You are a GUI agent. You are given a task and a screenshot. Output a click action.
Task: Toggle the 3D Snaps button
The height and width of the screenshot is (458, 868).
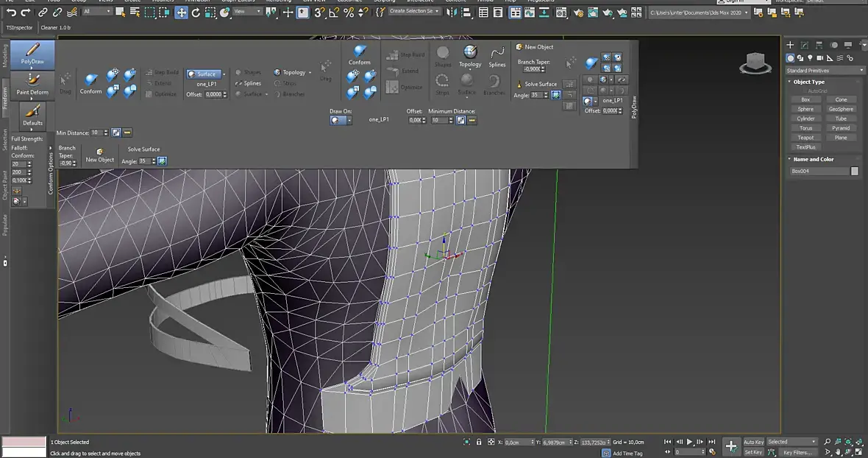319,13
